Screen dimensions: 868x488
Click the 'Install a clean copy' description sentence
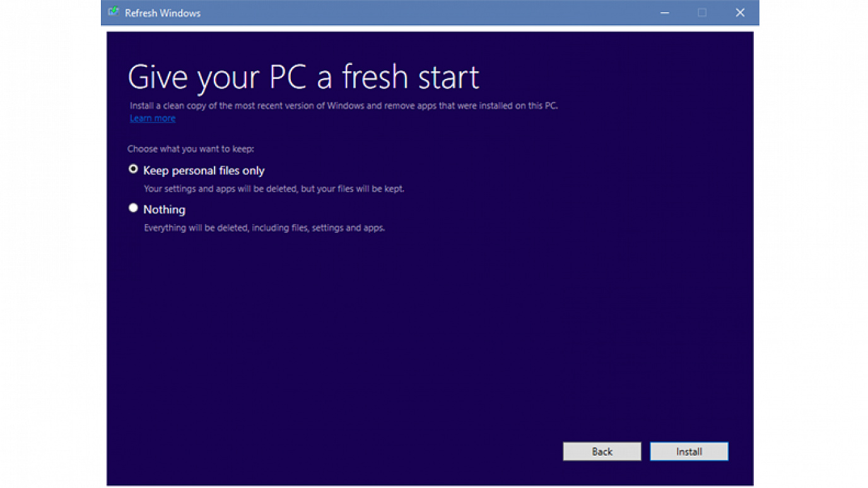[344, 105]
